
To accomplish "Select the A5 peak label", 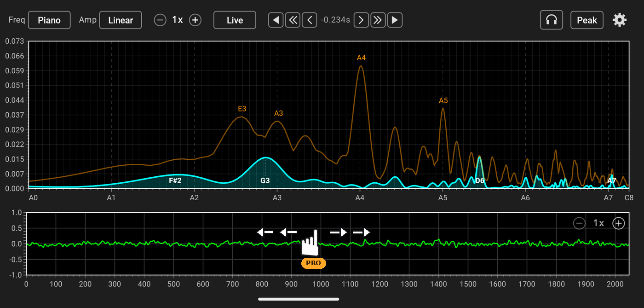I will pos(443,100).
